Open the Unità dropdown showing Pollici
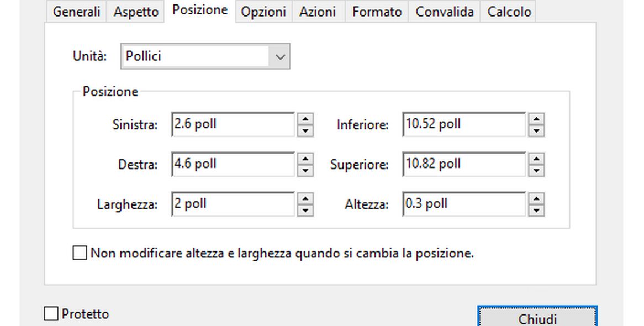Screen dimensions: 644x326 click(205, 57)
